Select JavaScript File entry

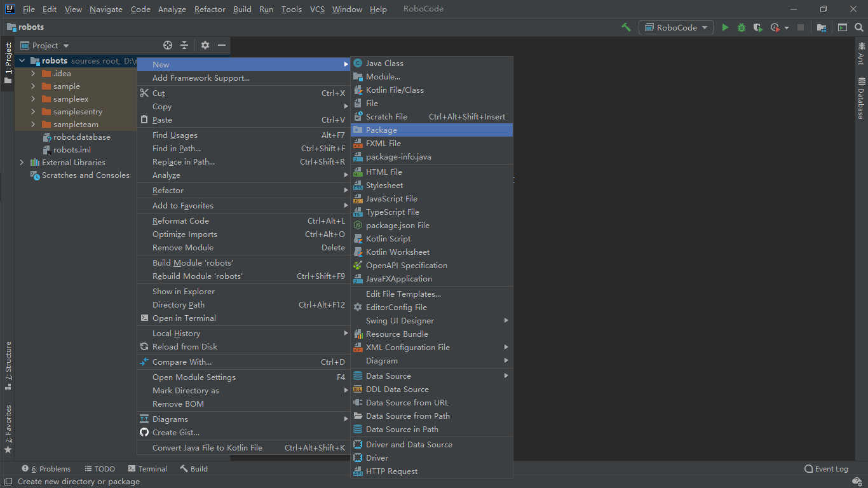click(431, 199)
